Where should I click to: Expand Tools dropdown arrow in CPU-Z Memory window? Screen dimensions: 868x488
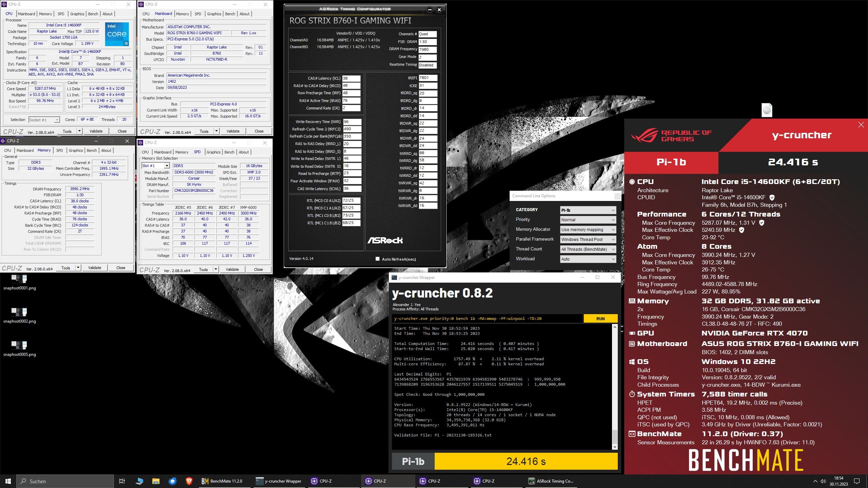pyautogui.click(x=78, y=268)
